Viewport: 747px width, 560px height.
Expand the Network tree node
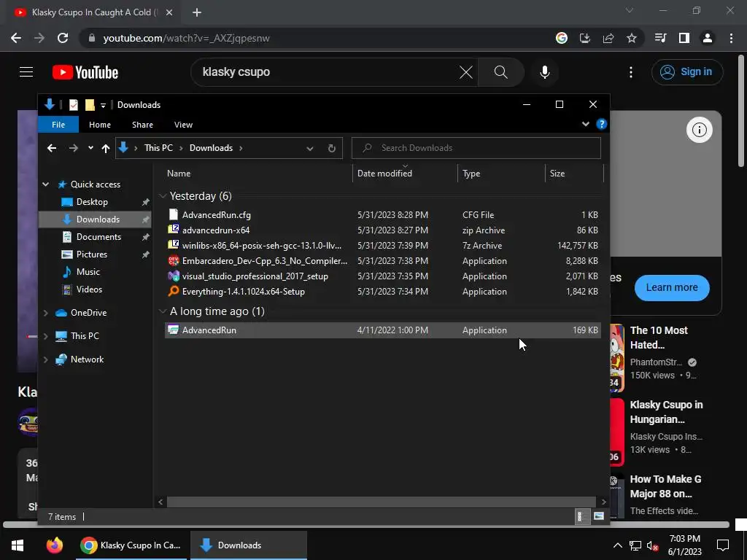(46, 359)
